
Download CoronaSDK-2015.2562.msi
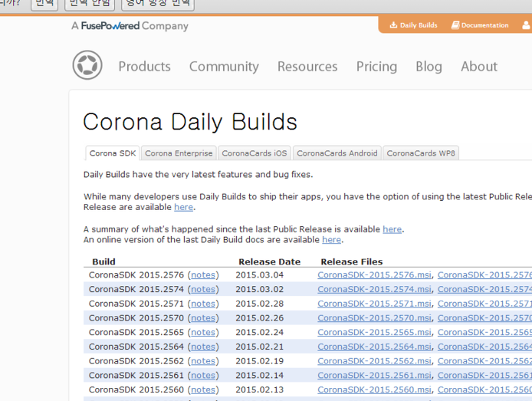tap(375, 361)
